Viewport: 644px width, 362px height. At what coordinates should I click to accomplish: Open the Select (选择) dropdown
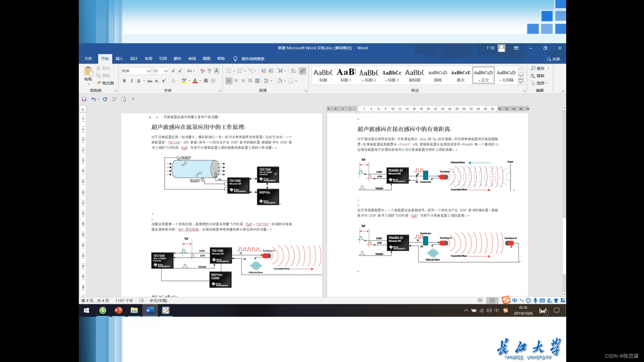539,83
